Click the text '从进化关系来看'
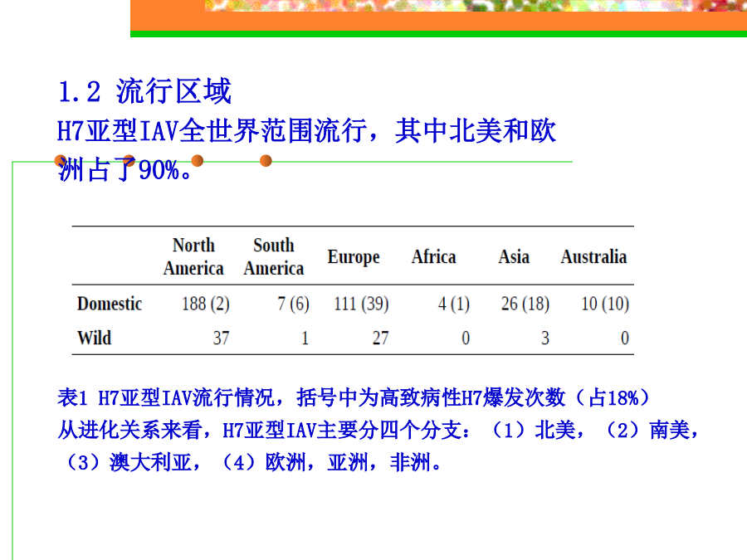 [x=129, y=430]
